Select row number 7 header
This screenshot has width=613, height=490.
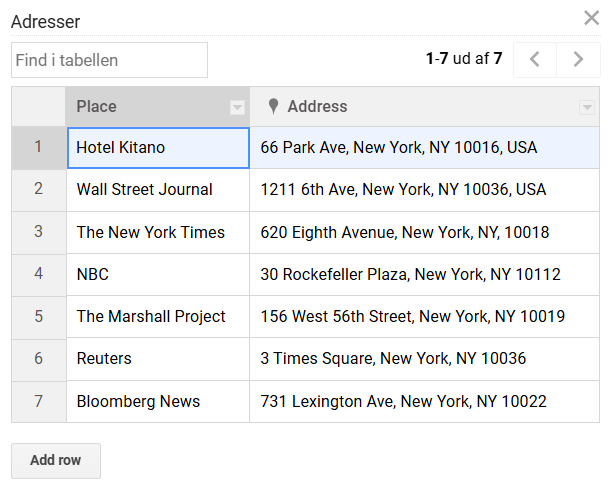(38, 402)
